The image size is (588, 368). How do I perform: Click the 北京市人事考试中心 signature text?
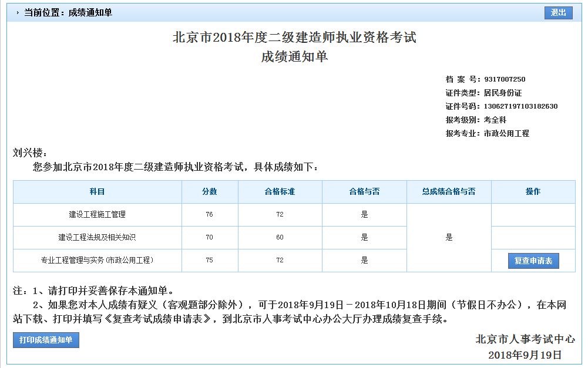pos(525,339)
